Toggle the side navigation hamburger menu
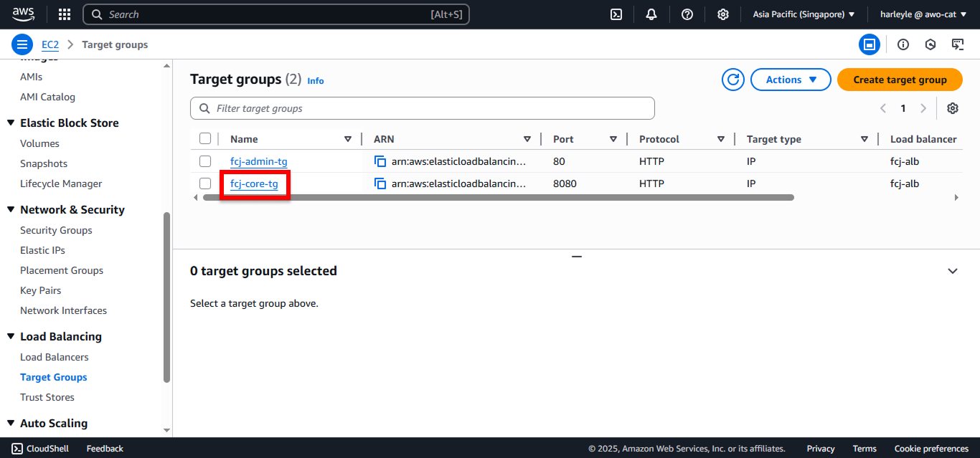 click(x=22, y=44)
